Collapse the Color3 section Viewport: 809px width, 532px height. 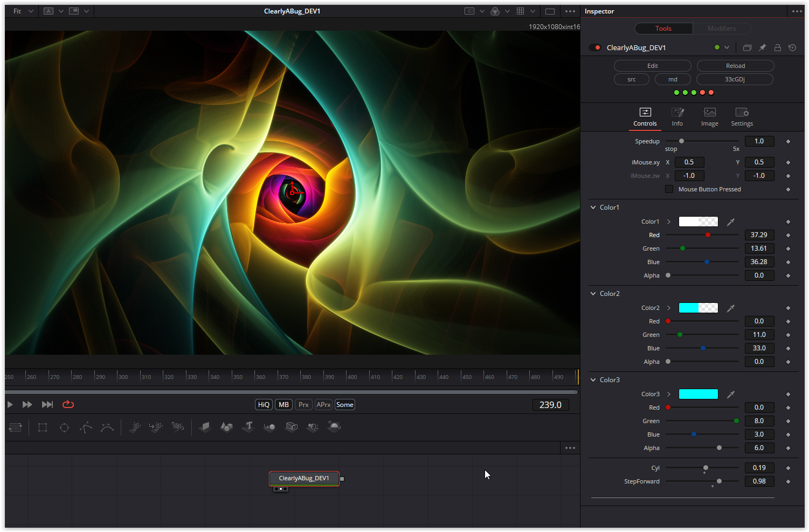tap(593, 380)
